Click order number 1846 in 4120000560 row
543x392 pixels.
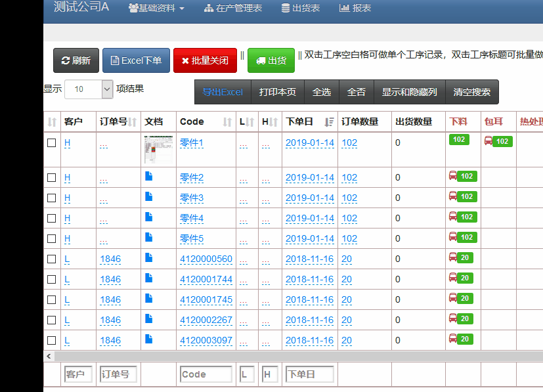(110, 259)
